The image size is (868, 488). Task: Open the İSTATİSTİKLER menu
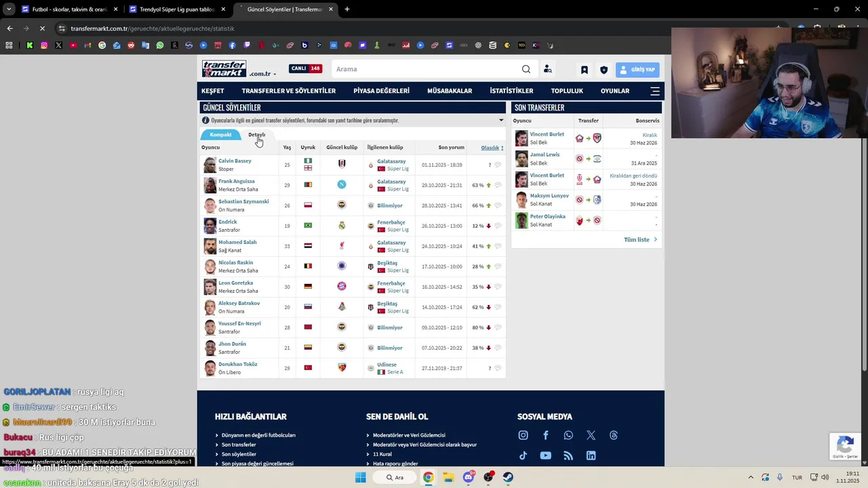tap(511, 91)
